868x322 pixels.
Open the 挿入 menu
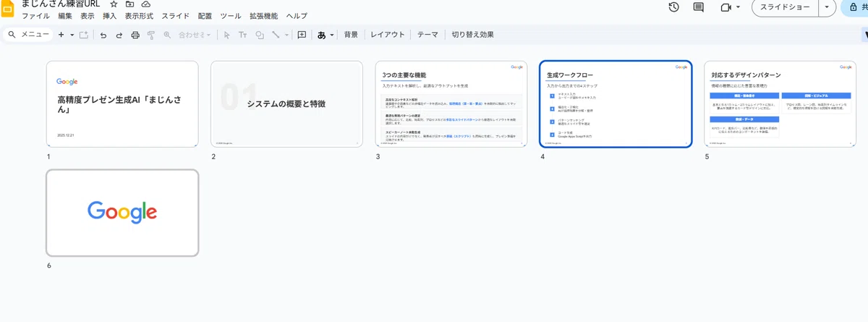click(x=110, y=16)
